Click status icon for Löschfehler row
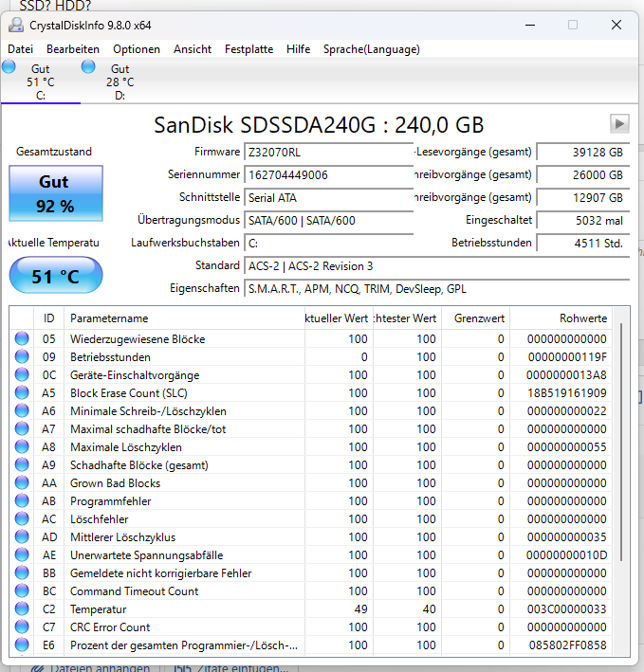 [x=22, y=518]
